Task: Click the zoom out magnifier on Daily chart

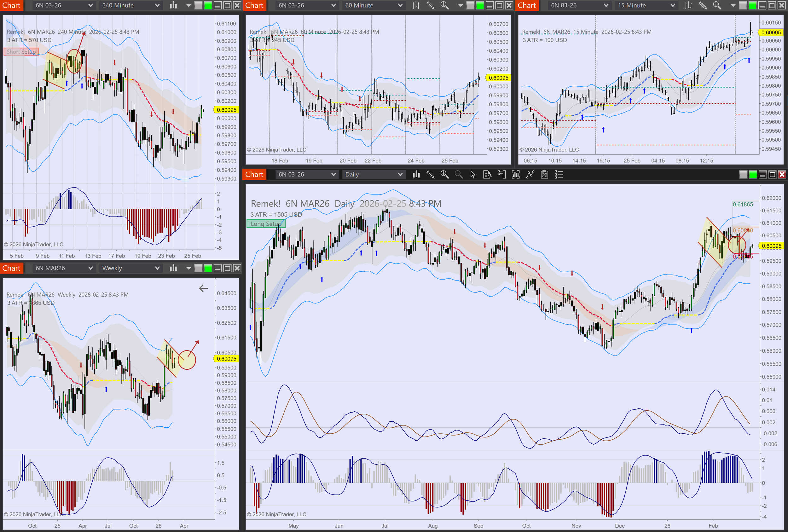Action: coord(458,175)
